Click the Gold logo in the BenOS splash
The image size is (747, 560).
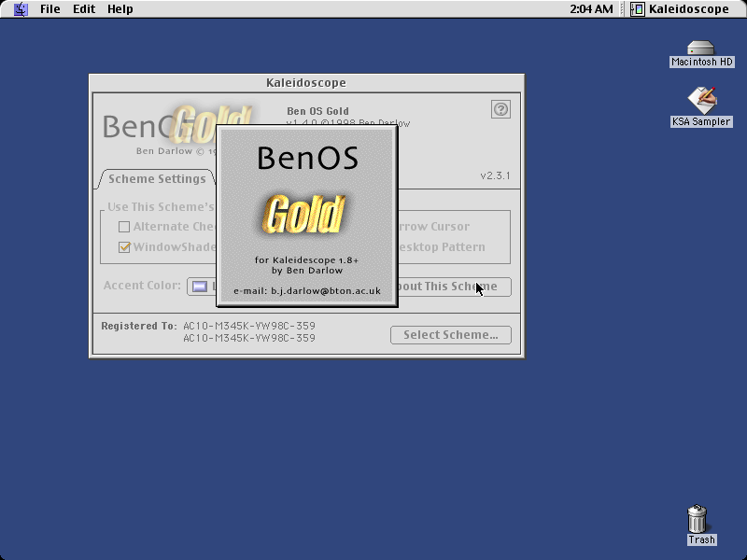tap(303, 215)
